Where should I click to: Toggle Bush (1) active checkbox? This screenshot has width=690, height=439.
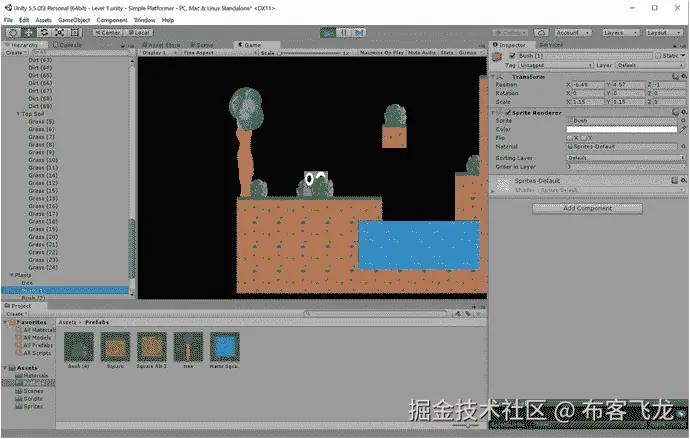pyautogui.click(x=513, y=56)
